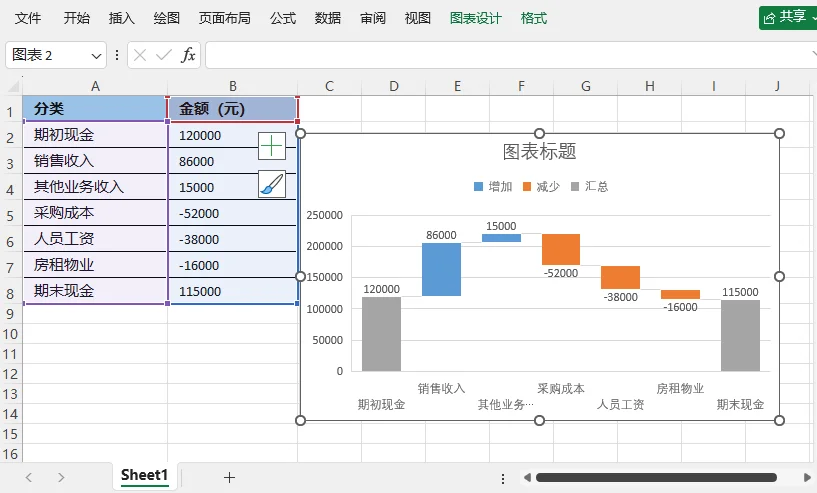Click the name box options dots
This screenshot has width=817, height=493.
tap(117, 55)
